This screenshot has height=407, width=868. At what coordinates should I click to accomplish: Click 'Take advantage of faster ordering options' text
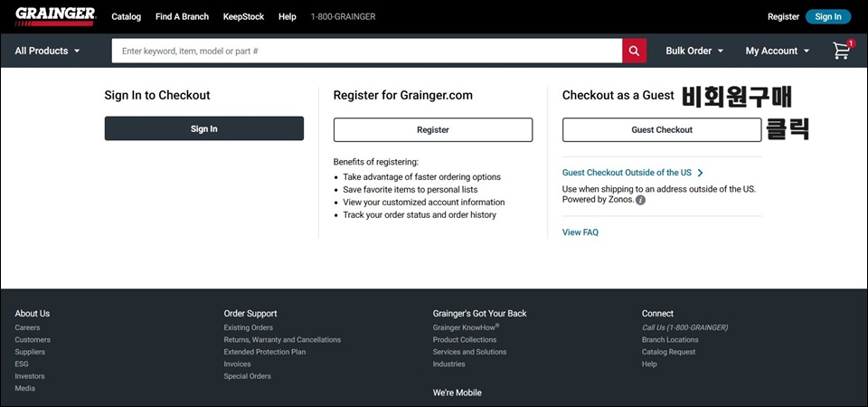point(422,177)
